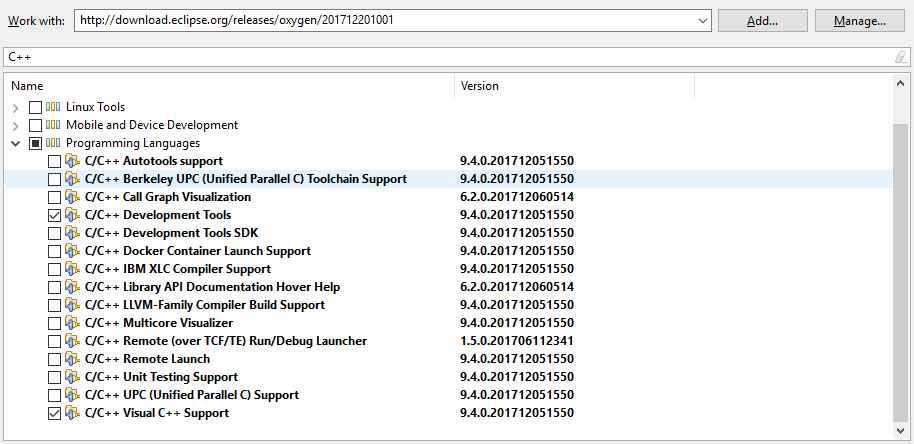Click the Unit Testing Support feature icon
The height and width of the screenshot is (444, 914).
[72, 378]
